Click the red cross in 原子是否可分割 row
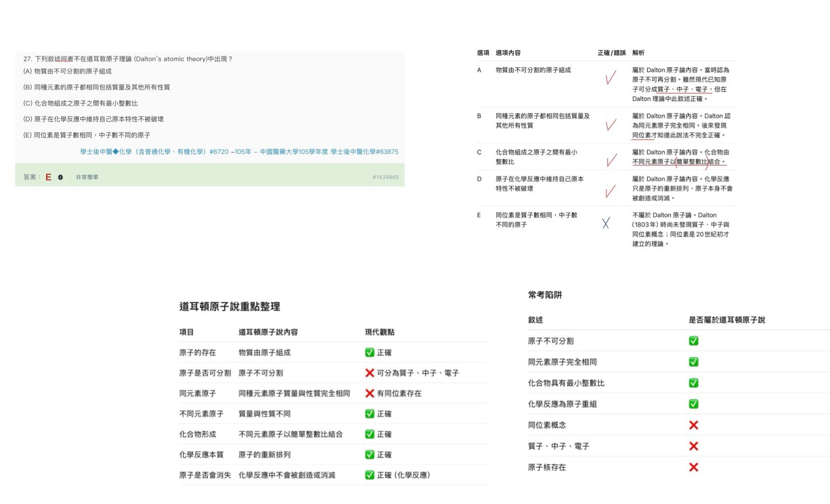Viewport: 830px width, 504px height. click(370, 373)
